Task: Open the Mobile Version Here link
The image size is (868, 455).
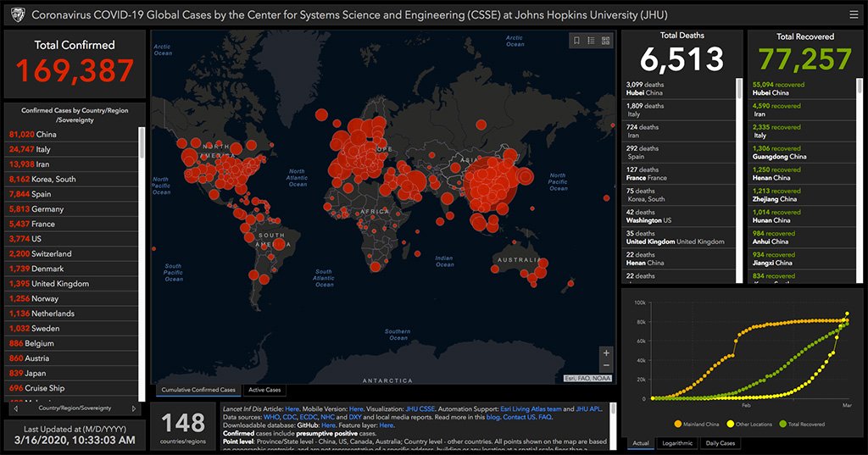Action: [356, 409]
